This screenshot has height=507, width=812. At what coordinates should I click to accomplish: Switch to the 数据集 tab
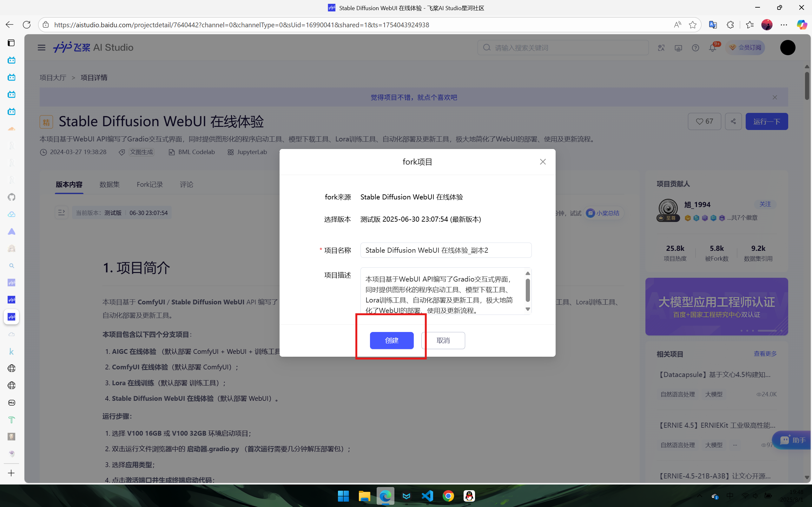click(x=109, y=185)
